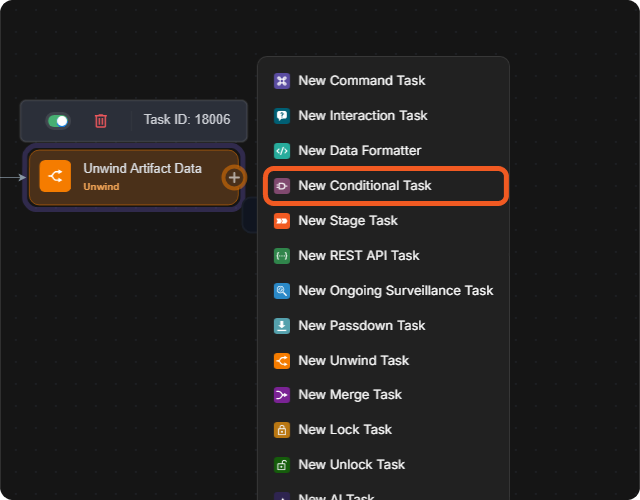
Task: Click the Unwind Task menu icon
Action: coord(282,361)
